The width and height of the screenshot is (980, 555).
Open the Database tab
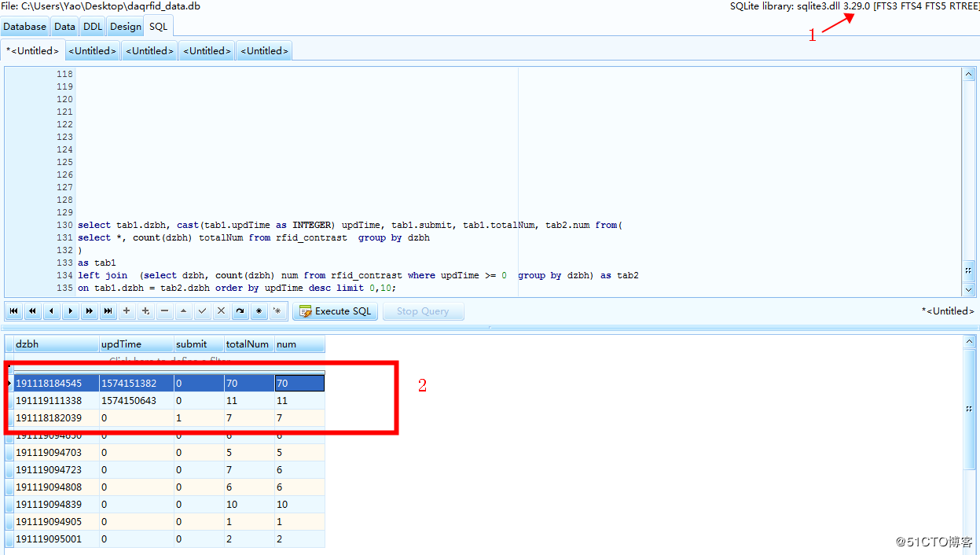pyautogui.click(x=25, y=26)
